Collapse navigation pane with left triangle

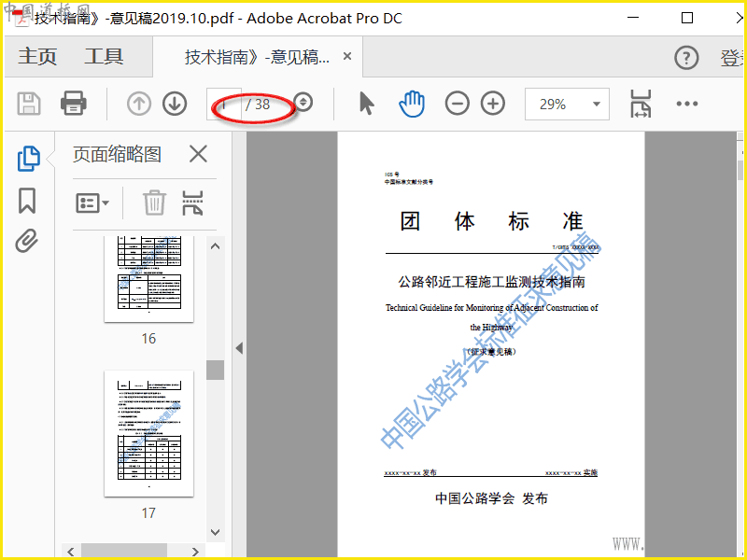pos(239,348)
